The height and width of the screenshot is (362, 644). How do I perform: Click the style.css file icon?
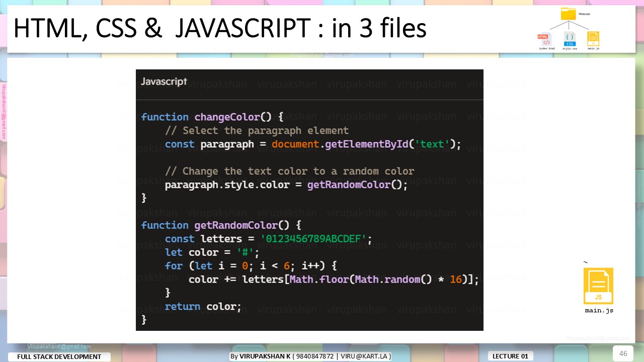(570, 39)
